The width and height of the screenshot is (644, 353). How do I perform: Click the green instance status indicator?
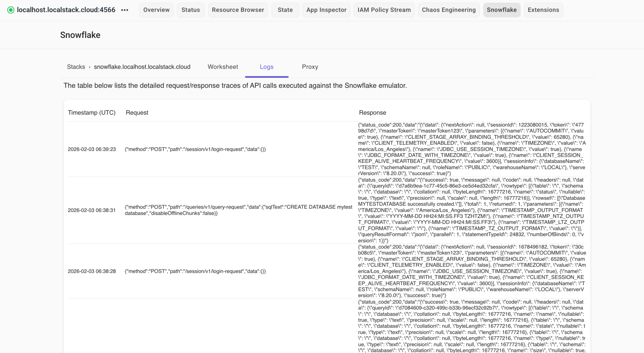click(x=10, y=10)
